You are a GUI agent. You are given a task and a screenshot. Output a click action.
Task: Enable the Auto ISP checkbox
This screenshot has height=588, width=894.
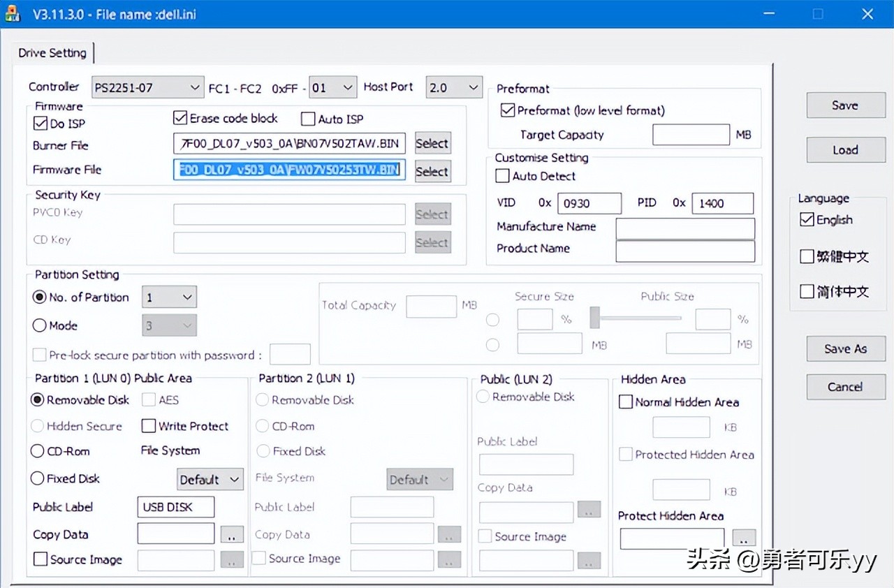(307, 119)
